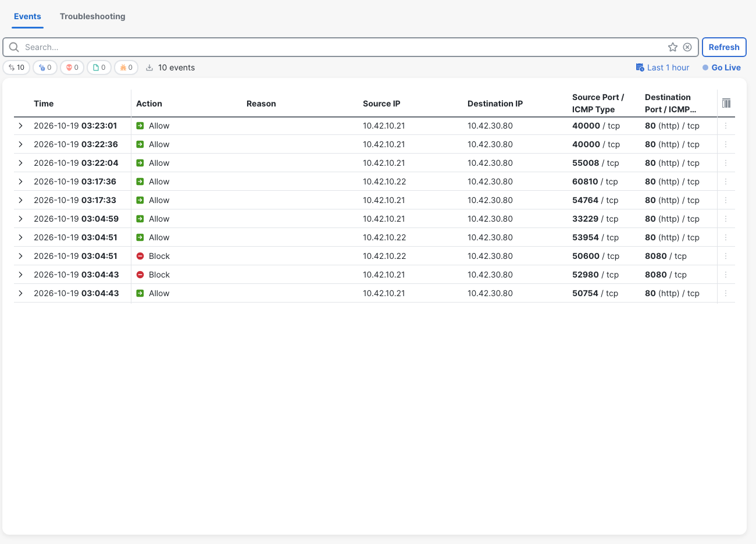Select the Events tab
Viewport: 756px width, 544px height.
tap(27, 16)
